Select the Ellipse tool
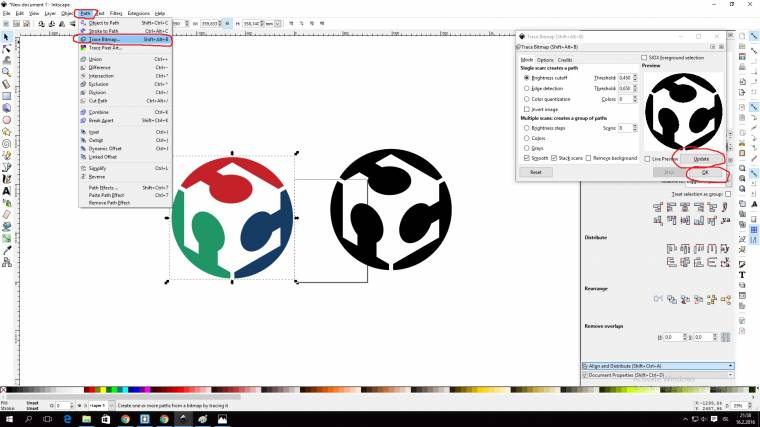The image size is (760, 427). click(x=6, y=120)
